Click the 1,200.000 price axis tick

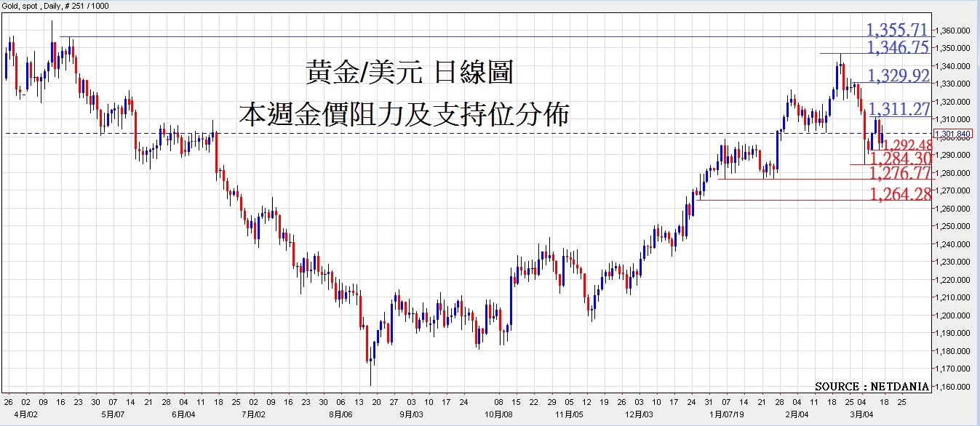coord(955,316)
